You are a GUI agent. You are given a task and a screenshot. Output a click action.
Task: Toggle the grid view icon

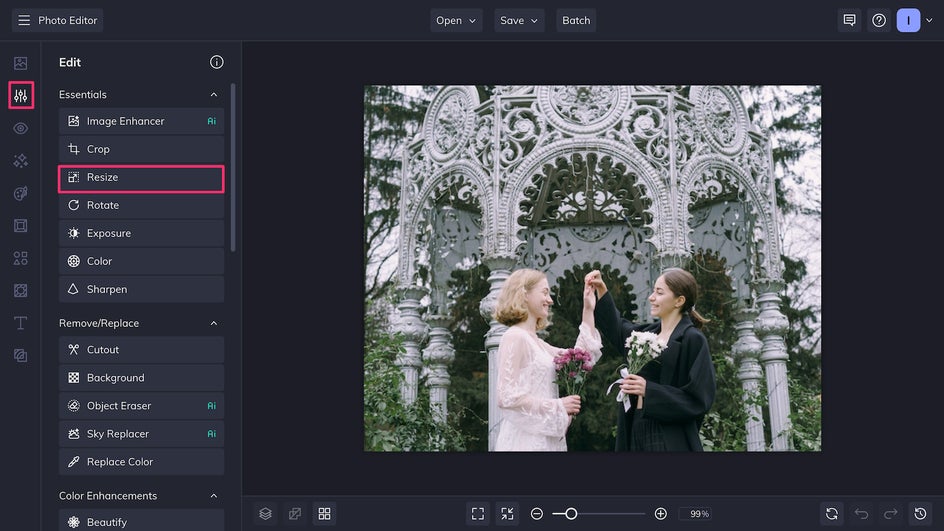pos(324,513)
